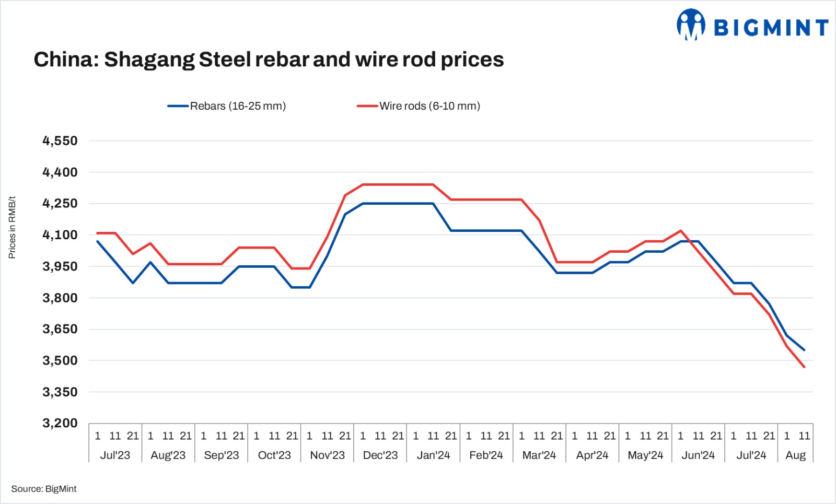Click the 4,100 y-axis value
This screenshot has height=504, width=836.
pos(60,235)
